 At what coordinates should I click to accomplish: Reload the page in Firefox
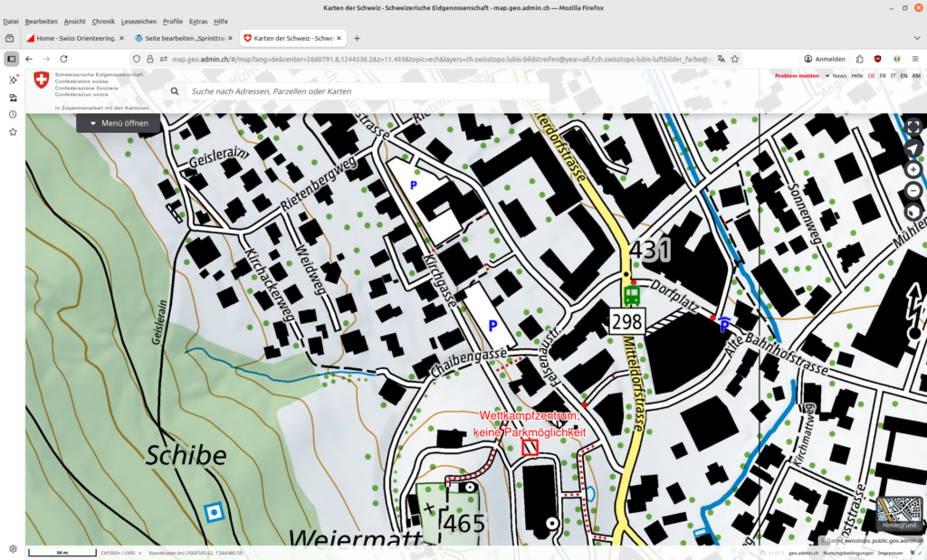pos(63,59)
